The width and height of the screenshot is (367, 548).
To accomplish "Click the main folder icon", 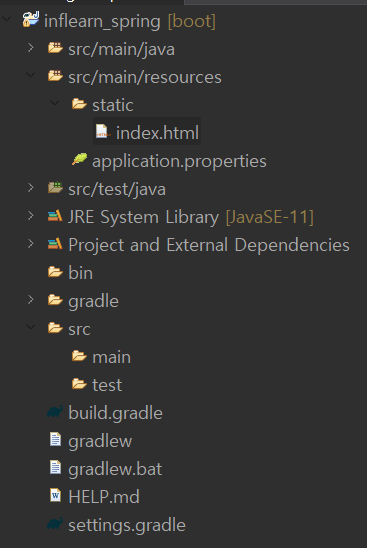I will pyautogui.click(x=79, y=356).
